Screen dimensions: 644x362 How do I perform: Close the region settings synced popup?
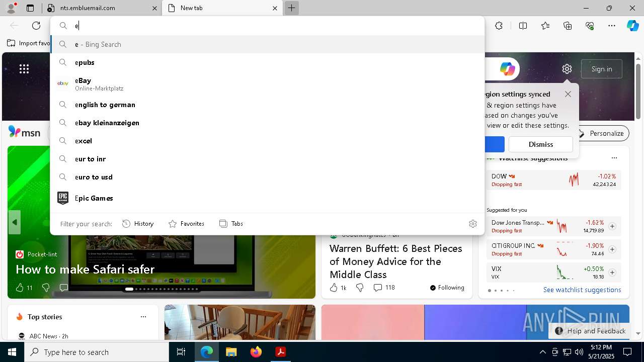pyautogui.click(x=568, y=94)
